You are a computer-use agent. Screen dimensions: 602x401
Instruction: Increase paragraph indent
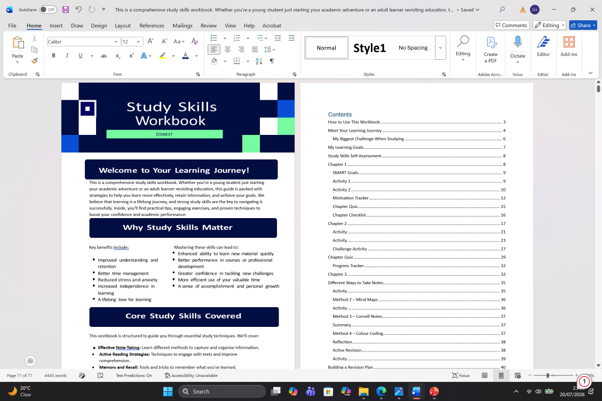coord(291,38)
